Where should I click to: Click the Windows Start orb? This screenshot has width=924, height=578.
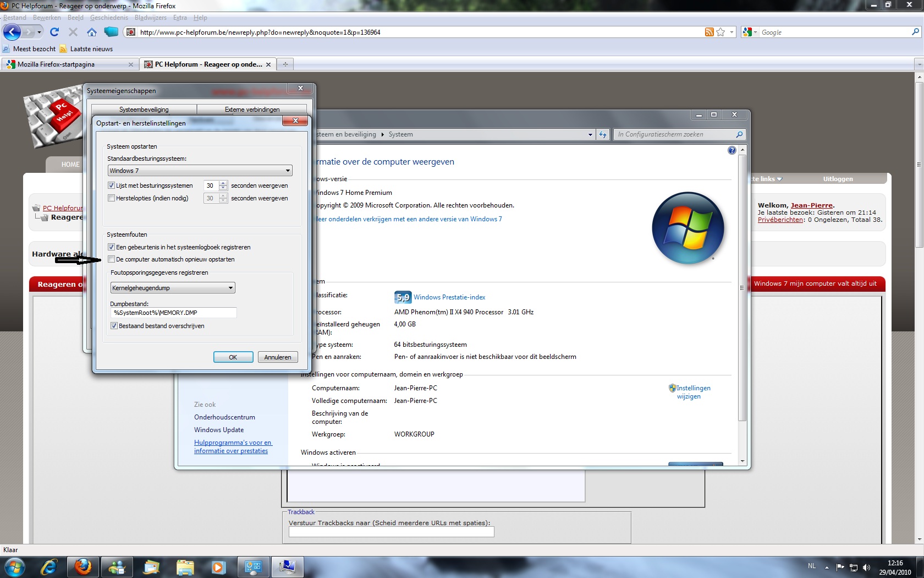point(14,567)
